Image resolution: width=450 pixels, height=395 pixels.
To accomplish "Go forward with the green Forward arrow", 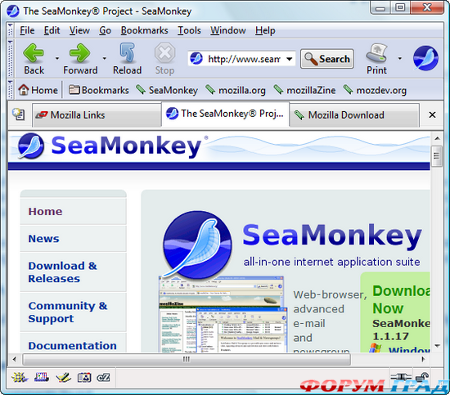I will [x=80, y=59].
